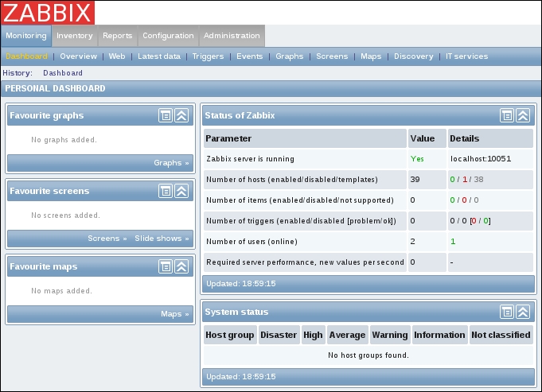Screen dimensions: 542x392
Task: Collapse the Status of Zabbix widget
Action: pyautogui.click(x=523, y=115)
